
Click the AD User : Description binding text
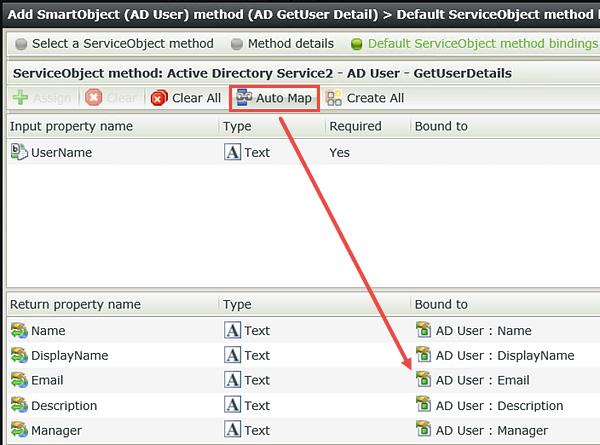point(499,406)
